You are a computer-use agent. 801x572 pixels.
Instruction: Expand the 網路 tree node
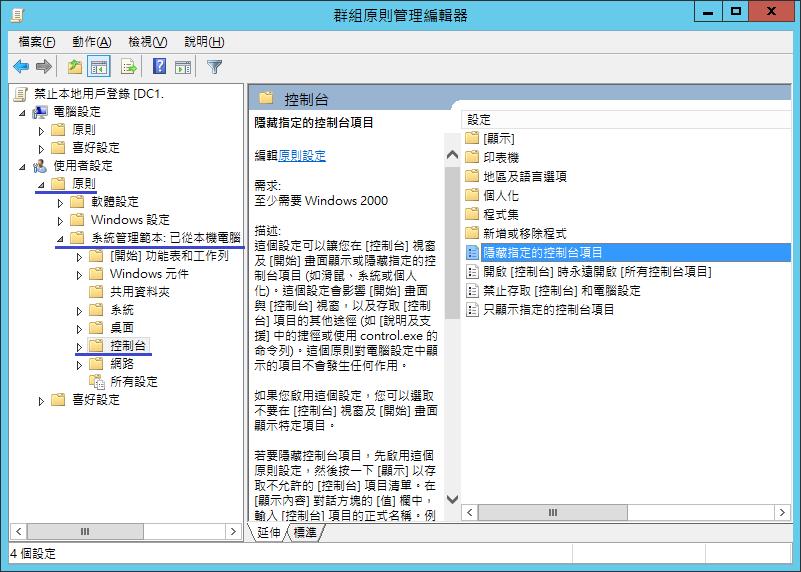click(x=79, y=365)
